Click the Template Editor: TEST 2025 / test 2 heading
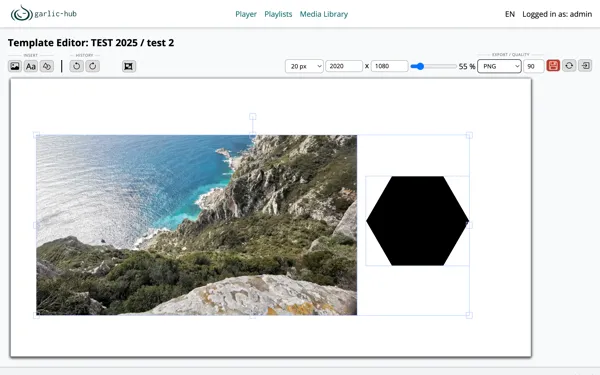600x375 pixels. 91,42
